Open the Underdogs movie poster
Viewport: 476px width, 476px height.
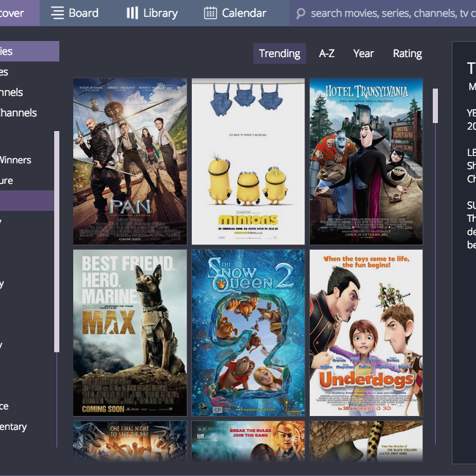point(366,332)
